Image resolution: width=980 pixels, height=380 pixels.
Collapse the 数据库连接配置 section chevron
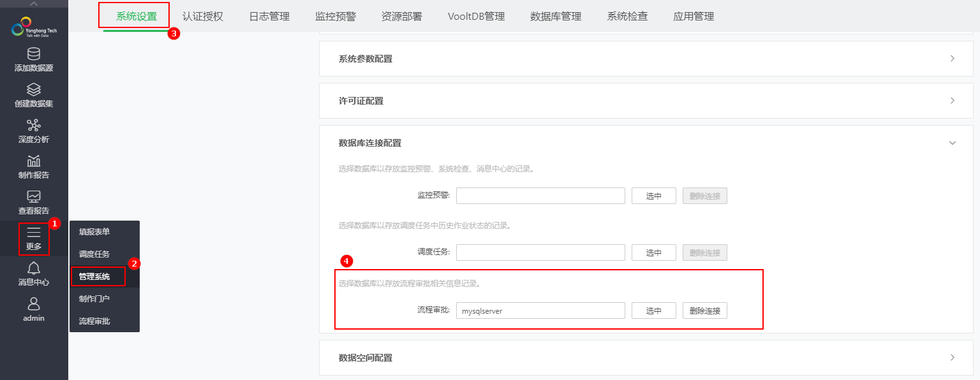pos(952,143)
